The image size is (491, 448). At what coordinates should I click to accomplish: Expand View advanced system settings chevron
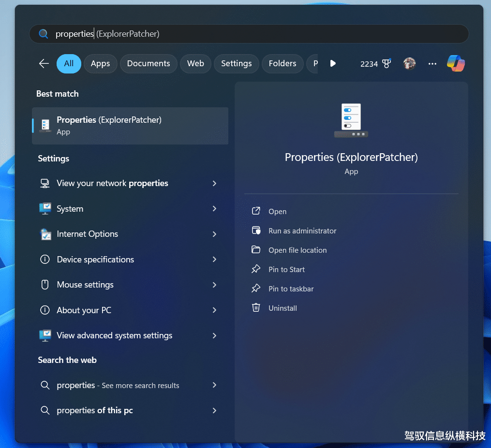coord(214,335)
